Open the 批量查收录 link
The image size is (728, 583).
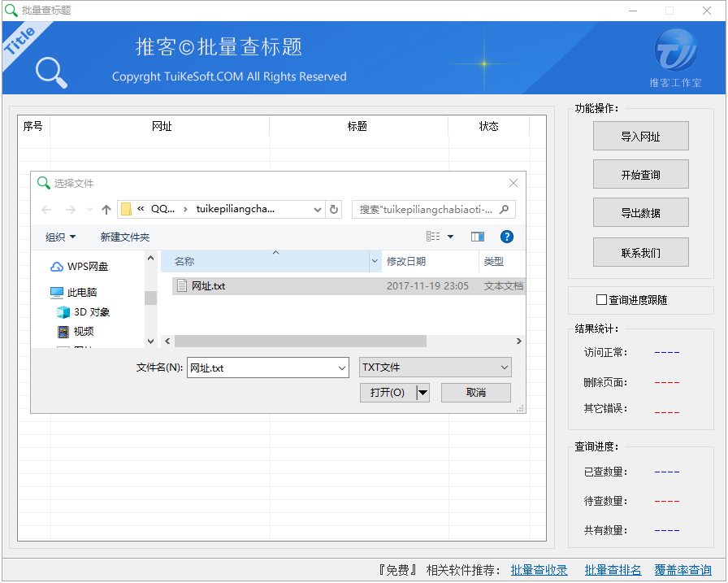click(539, 570)
